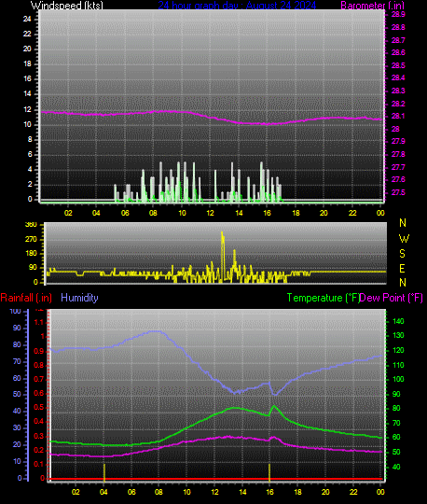
Task: Click the green "Temperature (°F)" label
Action: [x=323, y=298]
